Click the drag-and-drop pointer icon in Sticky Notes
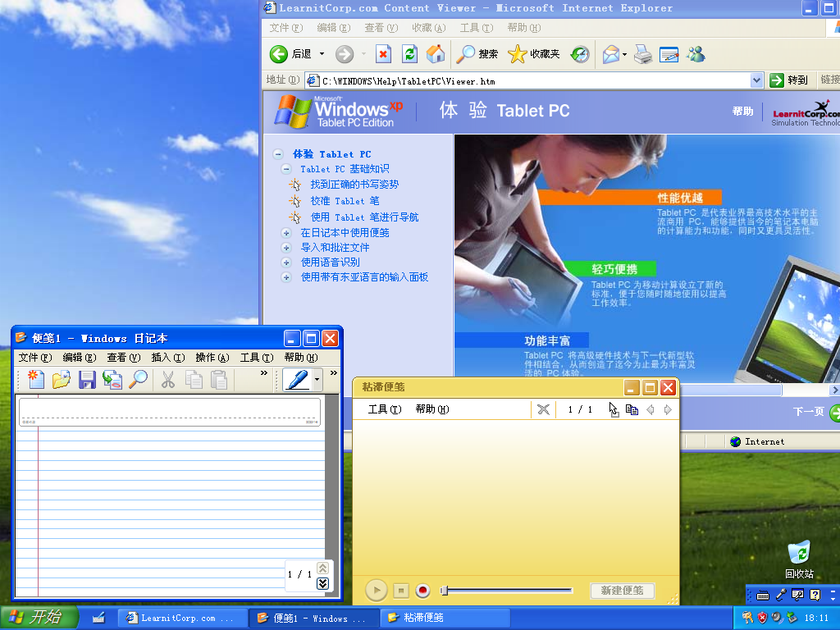Viewport: 840px width, 630px height. pyautogui.click(x=614, y=409)
